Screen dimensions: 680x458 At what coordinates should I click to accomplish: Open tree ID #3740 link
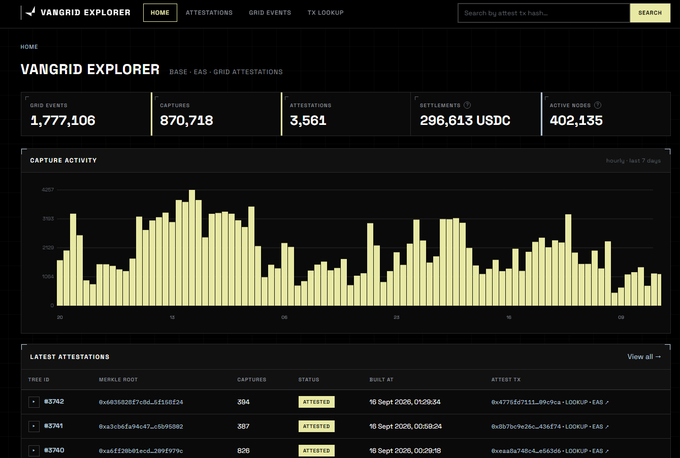tap(54, 450)
